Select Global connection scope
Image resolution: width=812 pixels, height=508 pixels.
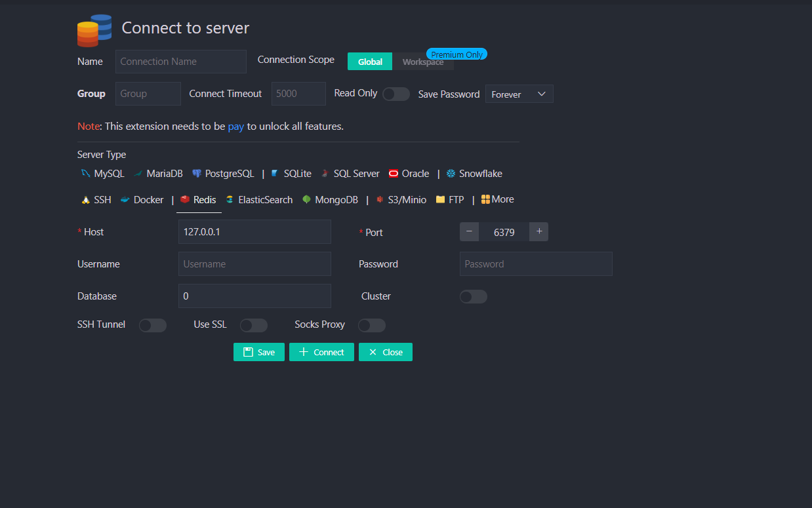click(x=370, y=62)
